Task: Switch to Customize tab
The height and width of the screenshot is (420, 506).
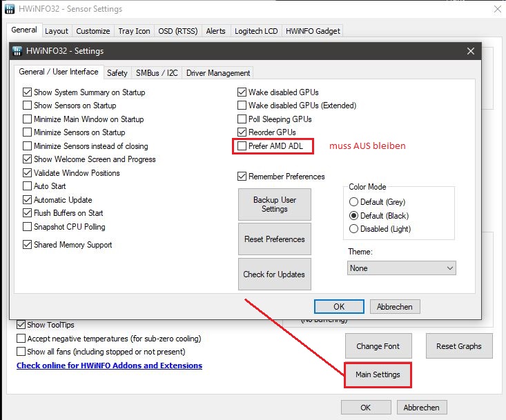Action: [93, 31]
